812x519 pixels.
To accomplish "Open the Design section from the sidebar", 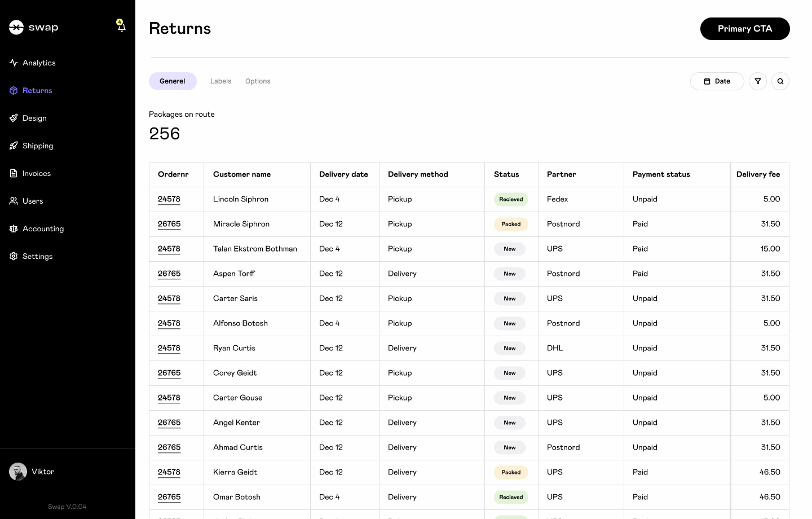I will click(35, 118).
